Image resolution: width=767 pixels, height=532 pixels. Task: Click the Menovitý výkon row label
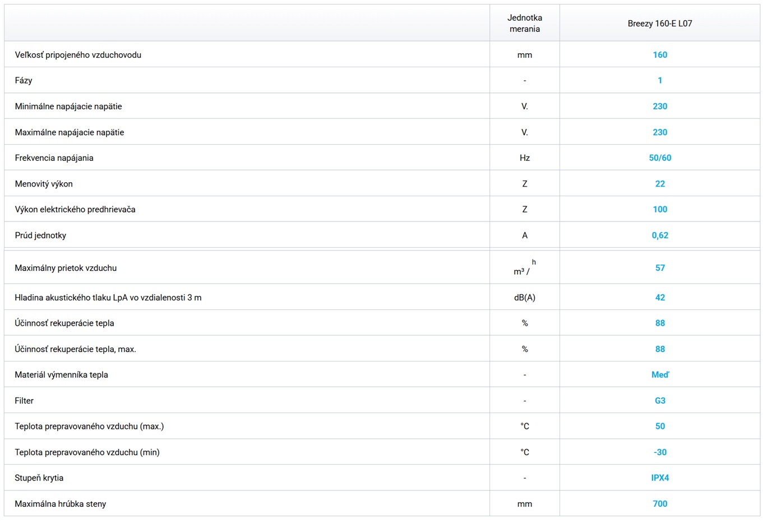tap(44, 184)
